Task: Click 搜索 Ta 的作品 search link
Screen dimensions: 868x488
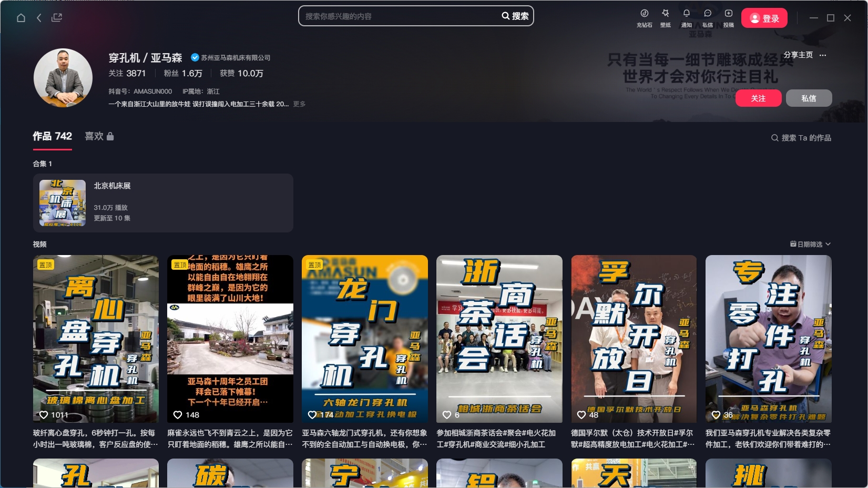Action: coord(801,138)
